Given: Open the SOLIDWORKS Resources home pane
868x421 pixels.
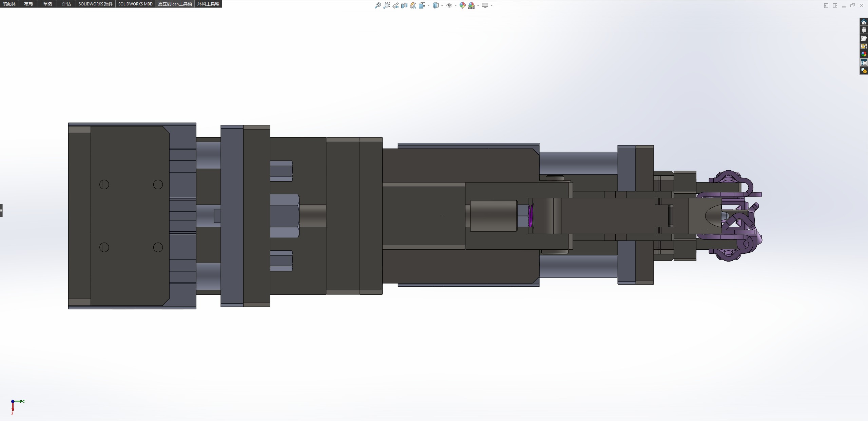Looking at the screenshot, I should point(864,22).
